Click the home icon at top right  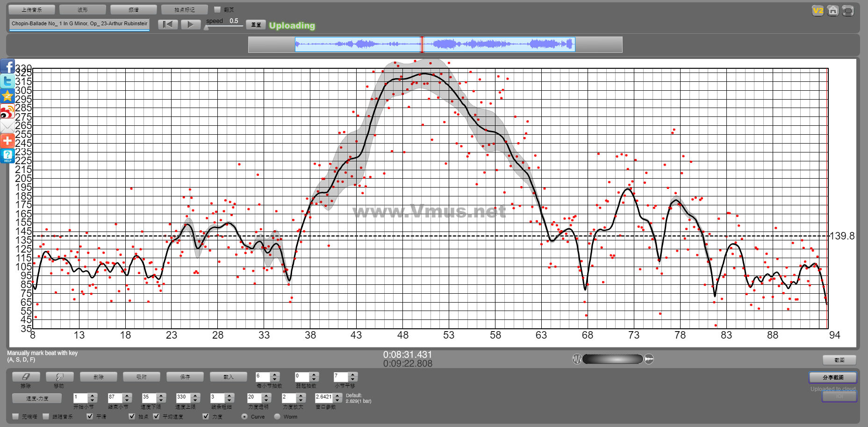[x=832, y=11]
